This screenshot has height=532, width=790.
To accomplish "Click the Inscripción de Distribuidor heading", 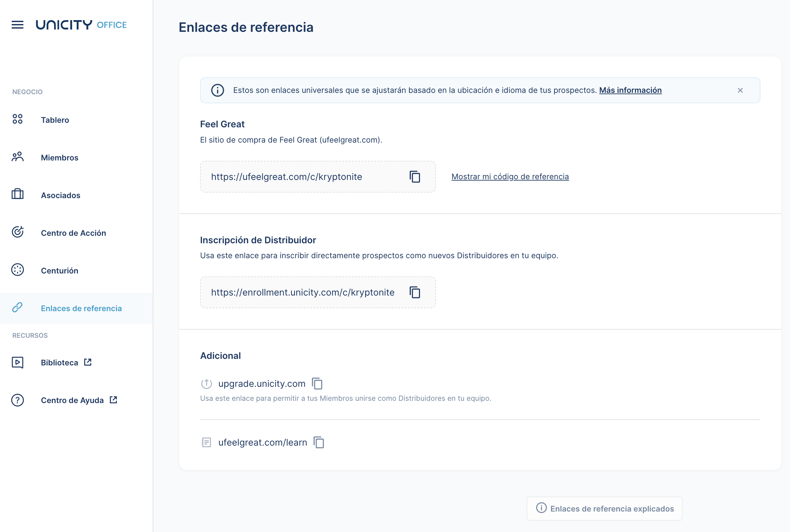I will (258, 240).
